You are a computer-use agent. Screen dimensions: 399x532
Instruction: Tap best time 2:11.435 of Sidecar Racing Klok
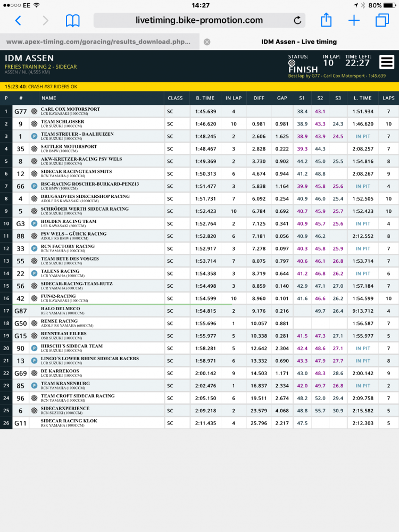[205, 423]
